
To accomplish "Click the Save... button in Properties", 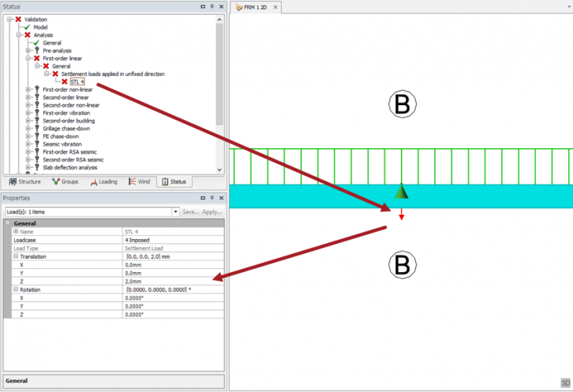I will pos(191,212).
